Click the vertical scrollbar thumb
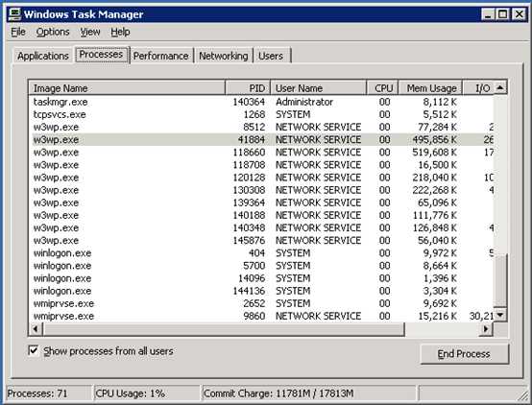 [500, 281]
